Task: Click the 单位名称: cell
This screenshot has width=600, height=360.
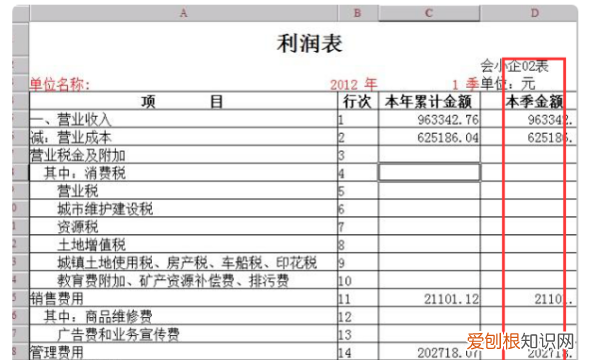Action: [x=60, y=85]
